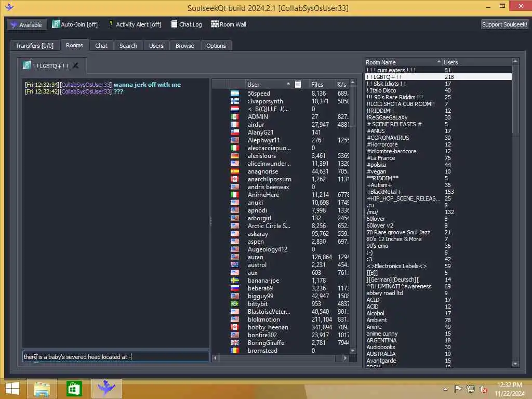Select user 'blokmotion' in the list
This screenshot has height=399, width=532.
[x=281, y=320]
